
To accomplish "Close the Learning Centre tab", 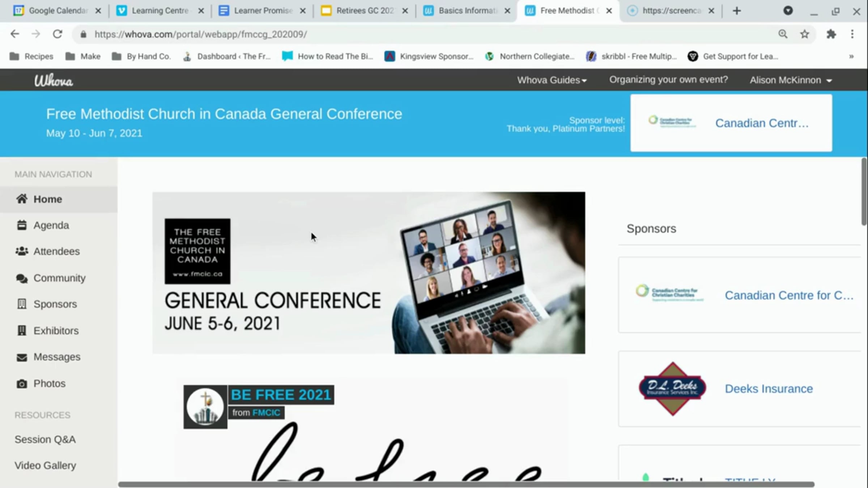I will (201, 11).
